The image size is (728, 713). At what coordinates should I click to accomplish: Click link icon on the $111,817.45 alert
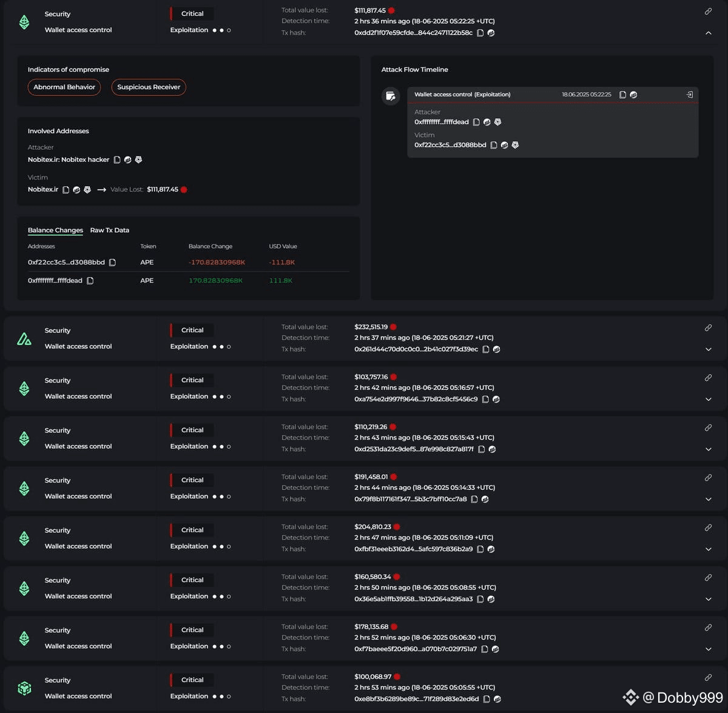[x=708, y=12]
